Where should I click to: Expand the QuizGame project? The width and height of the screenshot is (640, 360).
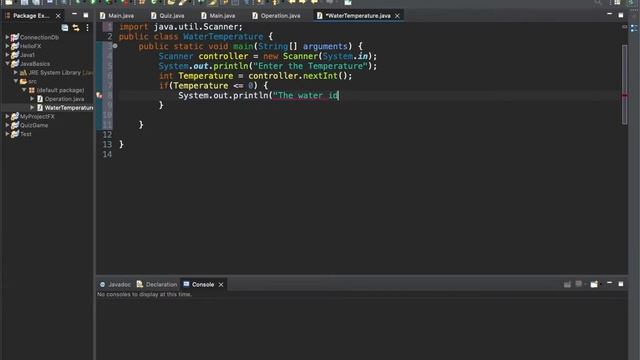coord(7,125)
